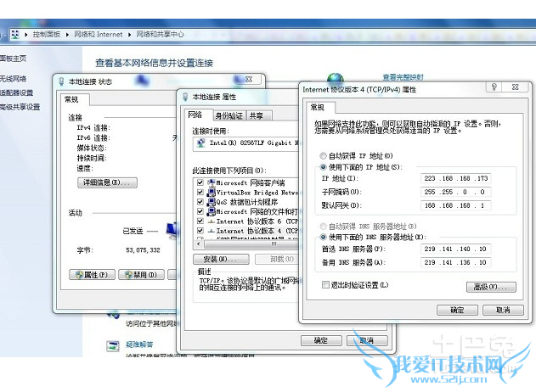Select 自动获得 IP 地址 radio button
Viewport: 536px width, 392px height.
coord(323,156)
